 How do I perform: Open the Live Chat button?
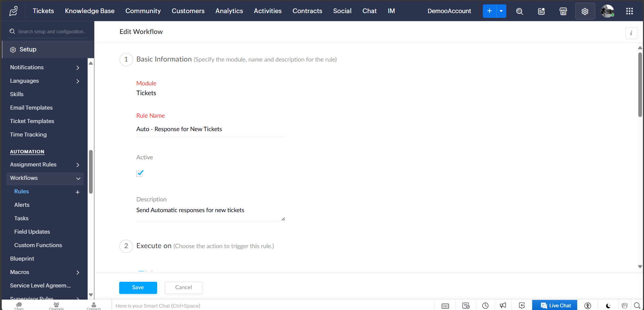[x=555, y=305]
